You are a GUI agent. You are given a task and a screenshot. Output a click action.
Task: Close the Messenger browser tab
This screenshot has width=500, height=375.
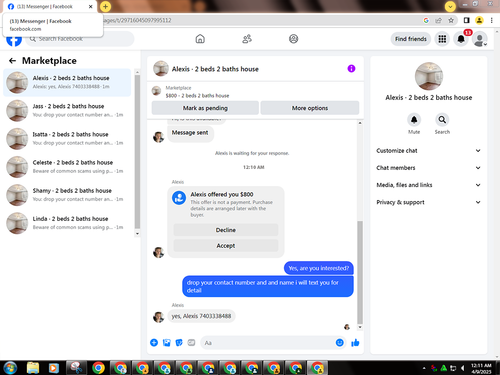click(x=90, y=6)
